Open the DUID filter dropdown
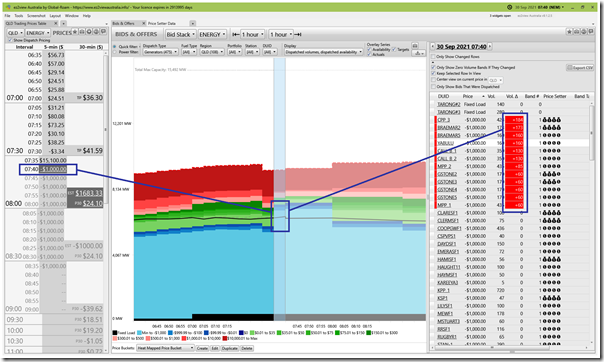This screenshot has width=604, height=362. coord(270,52)
